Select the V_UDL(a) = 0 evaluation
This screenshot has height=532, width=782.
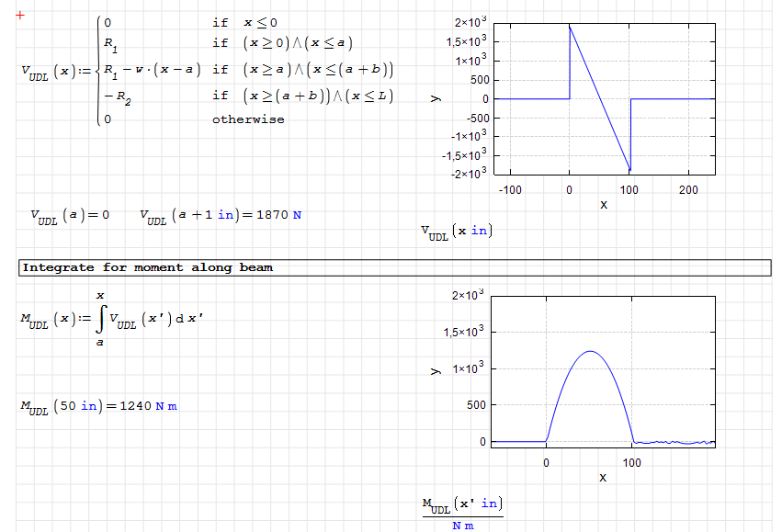pyautogui.click(x=69, y=216)
